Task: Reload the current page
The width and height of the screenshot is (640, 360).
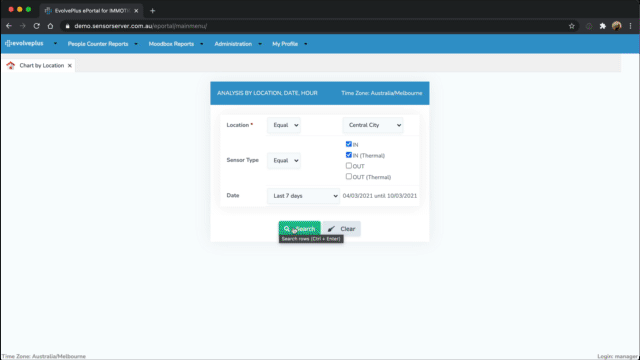Action: (x=37, y=26)
